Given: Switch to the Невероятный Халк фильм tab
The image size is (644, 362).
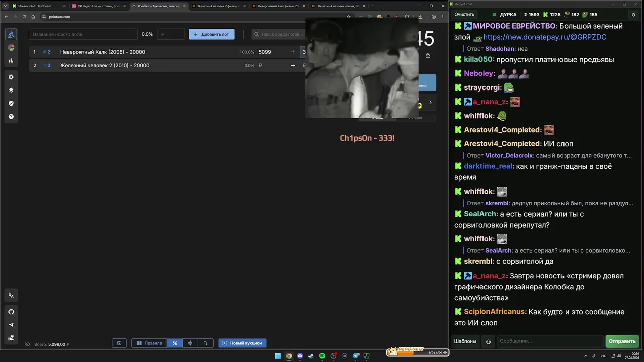Looking at the screenshot, I should [x=279, y=6].
